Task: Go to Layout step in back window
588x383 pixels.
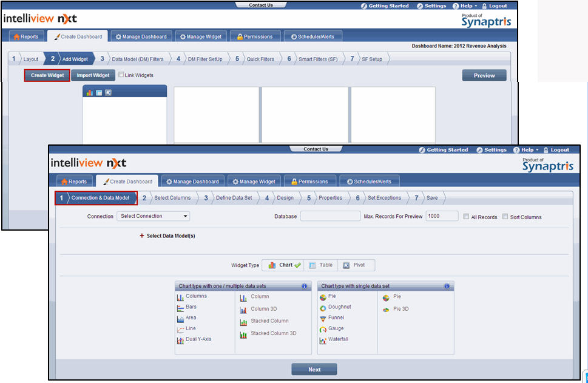Action: tap(31, 59)
